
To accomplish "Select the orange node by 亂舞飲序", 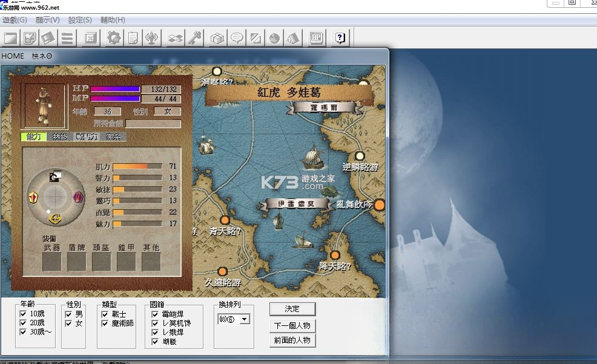I will pos(379,204).
